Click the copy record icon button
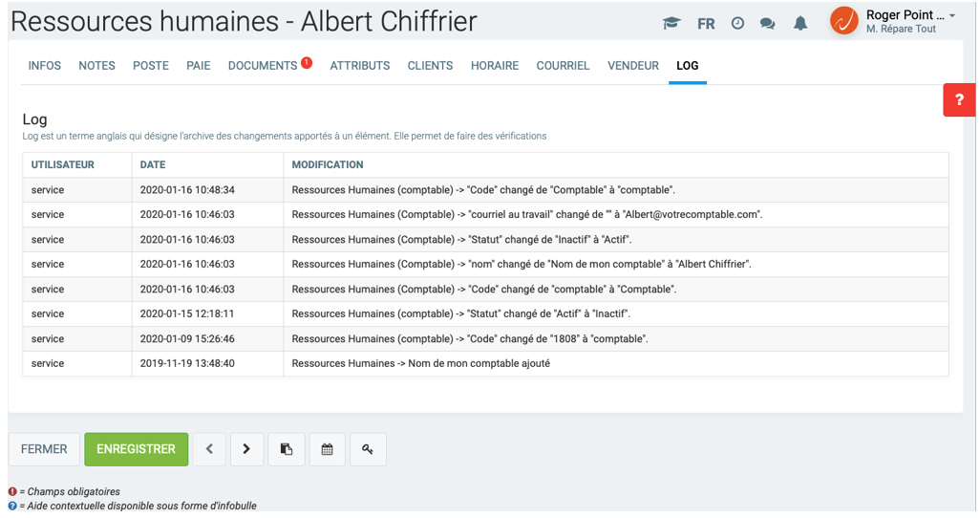Screen dimensions: 980x518 [287, 449]
